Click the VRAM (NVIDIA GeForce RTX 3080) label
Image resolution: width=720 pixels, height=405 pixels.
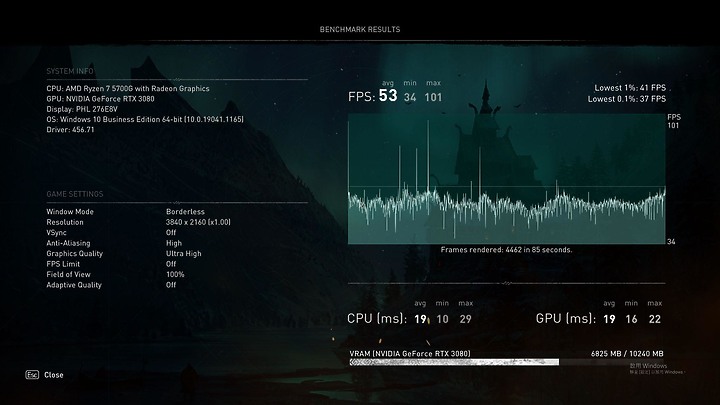(x=410, y=354)
